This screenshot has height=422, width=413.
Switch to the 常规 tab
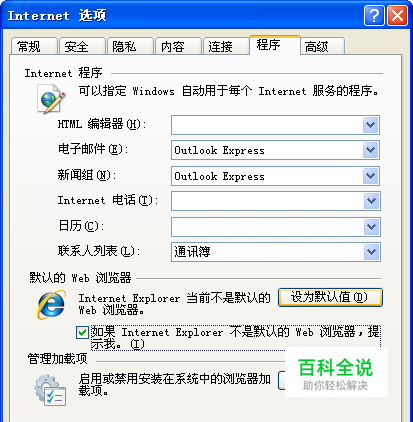pos(34,46)
